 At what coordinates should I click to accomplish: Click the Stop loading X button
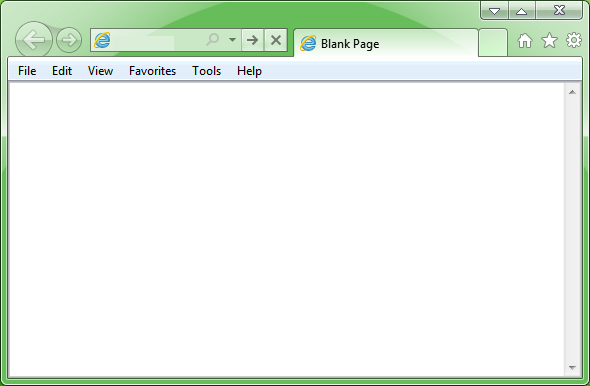pyautogui.click(x=276, y=40)
